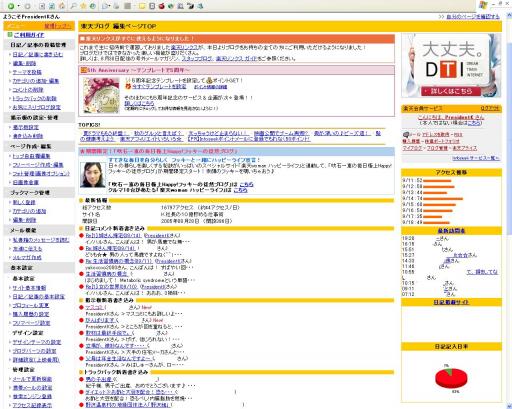This screenshot has height=409, width=512.
Task: Open トラックバックの削除 sidebar link
Action: [x=35, y=98]
